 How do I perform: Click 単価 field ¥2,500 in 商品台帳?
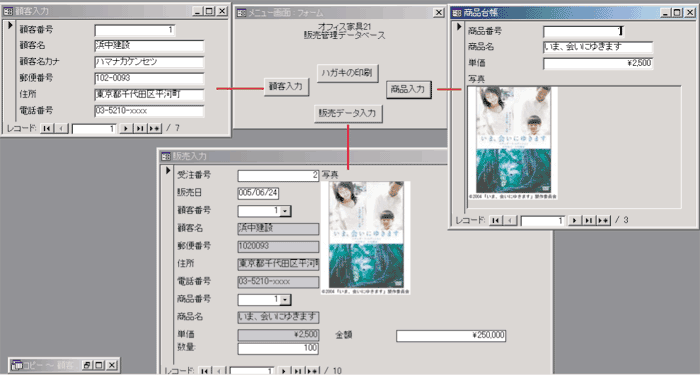pyautogui.click(x=598, y=63)
